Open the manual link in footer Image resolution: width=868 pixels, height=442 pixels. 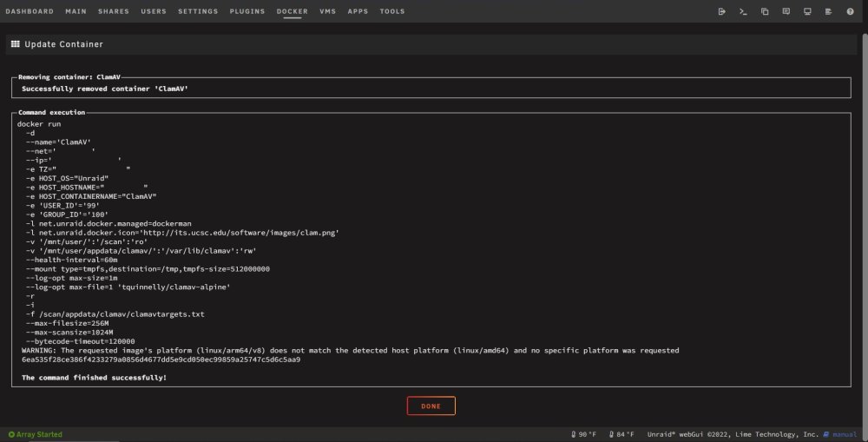(845, 434)
